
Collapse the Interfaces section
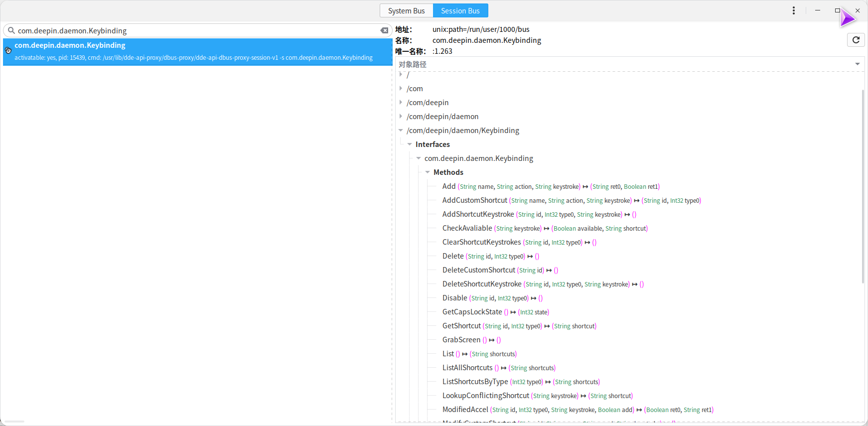click(x=410, y=144)
